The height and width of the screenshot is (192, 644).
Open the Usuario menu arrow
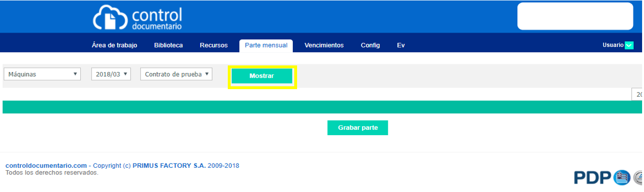click(629, 46)
